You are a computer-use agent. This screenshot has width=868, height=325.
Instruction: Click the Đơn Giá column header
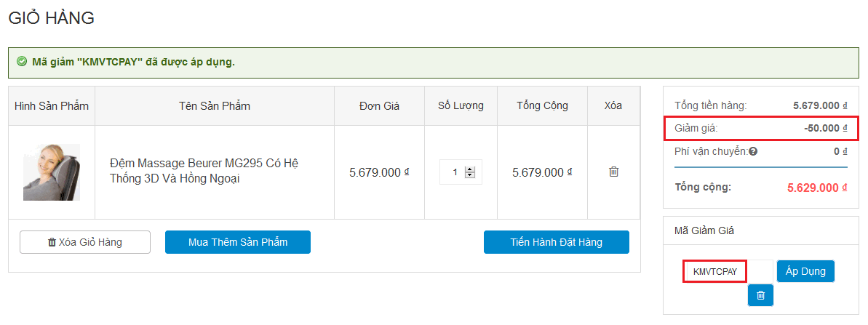tap(379, 106)
